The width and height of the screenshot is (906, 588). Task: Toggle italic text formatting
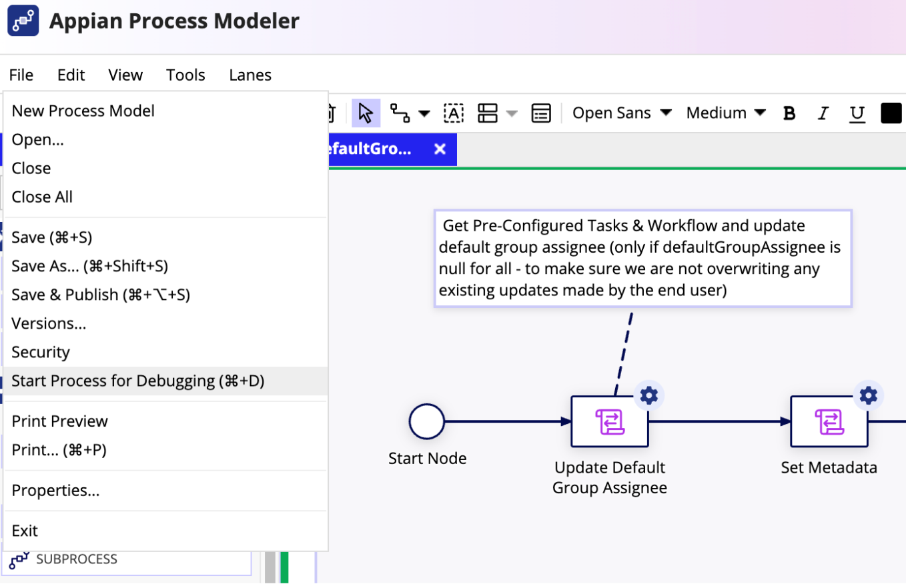coord(823,113)
